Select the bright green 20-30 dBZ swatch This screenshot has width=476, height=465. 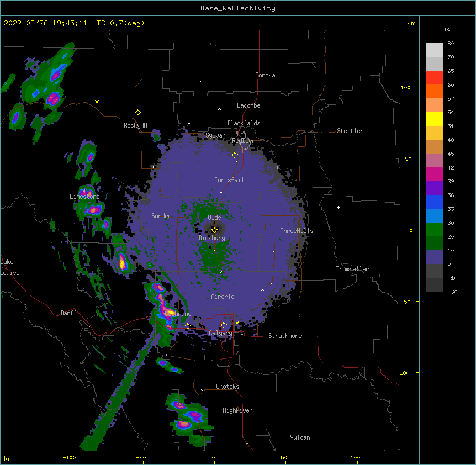[434, 230]
